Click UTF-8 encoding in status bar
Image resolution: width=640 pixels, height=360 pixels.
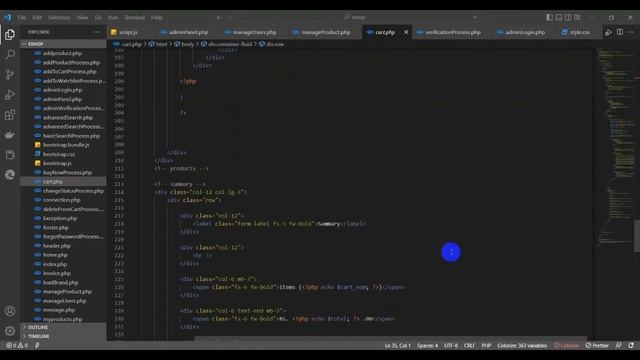451,345
